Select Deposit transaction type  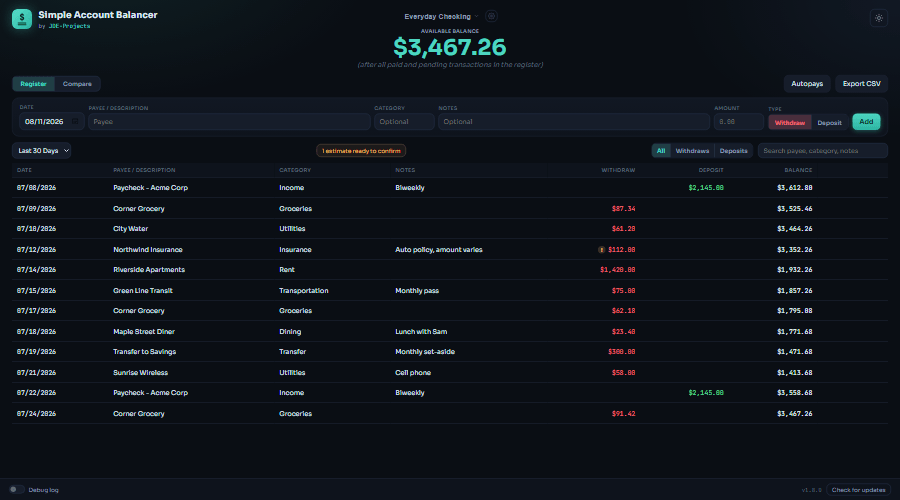829,122
